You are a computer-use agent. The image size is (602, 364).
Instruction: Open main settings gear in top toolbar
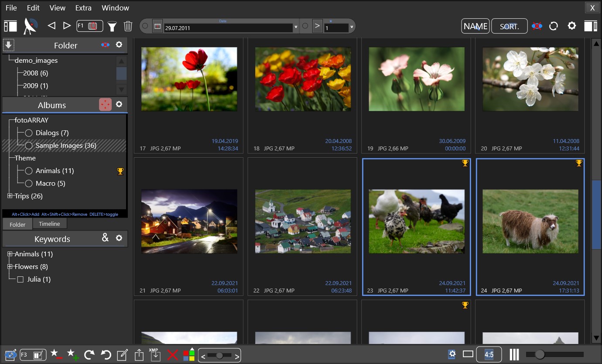(572, 26)
